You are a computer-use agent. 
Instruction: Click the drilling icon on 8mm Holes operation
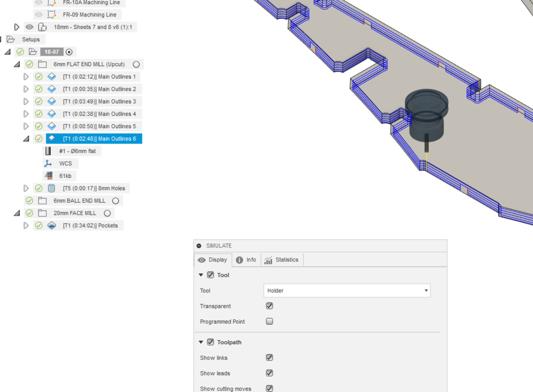click(52, 188)
